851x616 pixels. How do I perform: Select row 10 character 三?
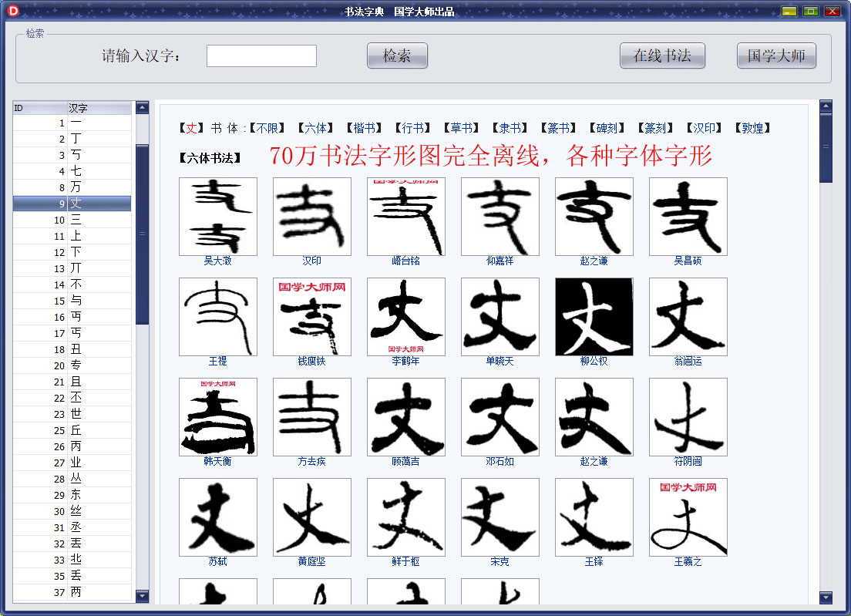72,220
